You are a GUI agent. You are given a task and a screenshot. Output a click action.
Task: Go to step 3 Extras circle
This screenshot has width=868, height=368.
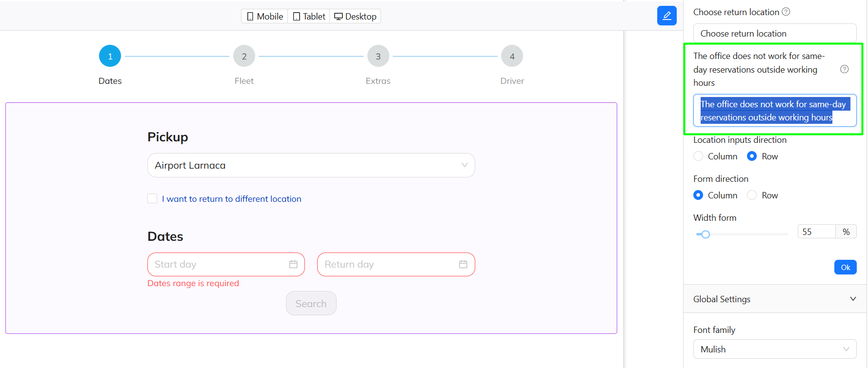(x=378, y=57)
